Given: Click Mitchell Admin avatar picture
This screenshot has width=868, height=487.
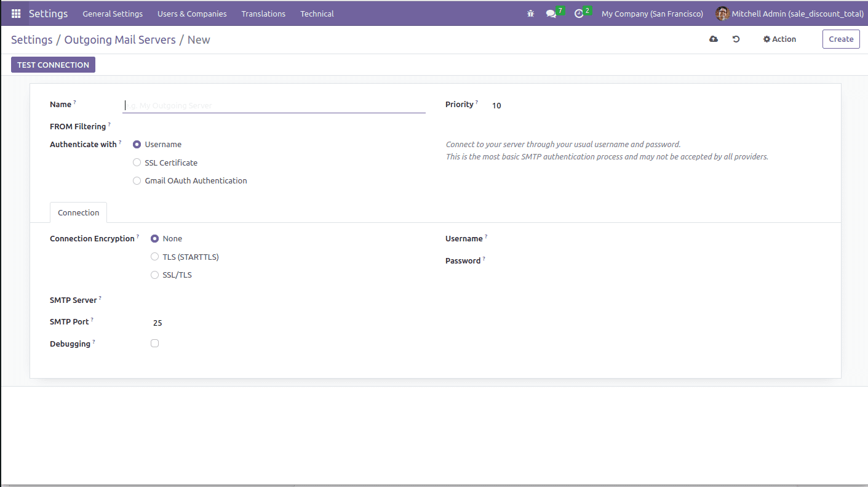Looking at the screenshot, I should tap(723, 14).
